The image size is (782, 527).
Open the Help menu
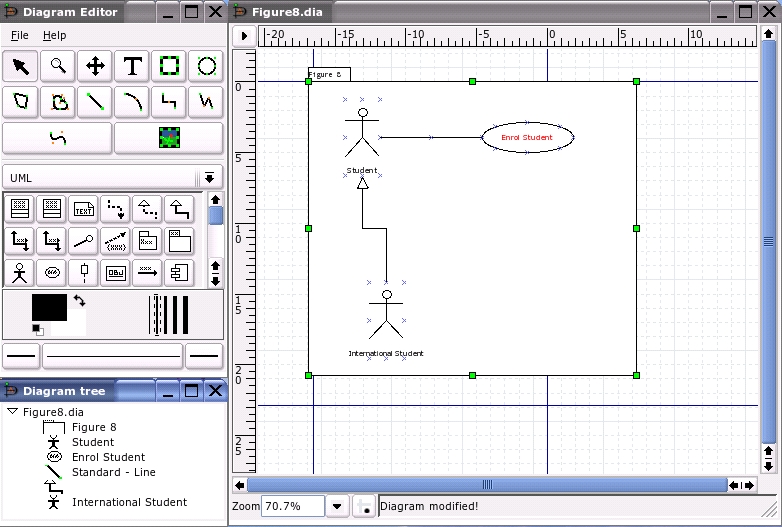click(54, 36)
